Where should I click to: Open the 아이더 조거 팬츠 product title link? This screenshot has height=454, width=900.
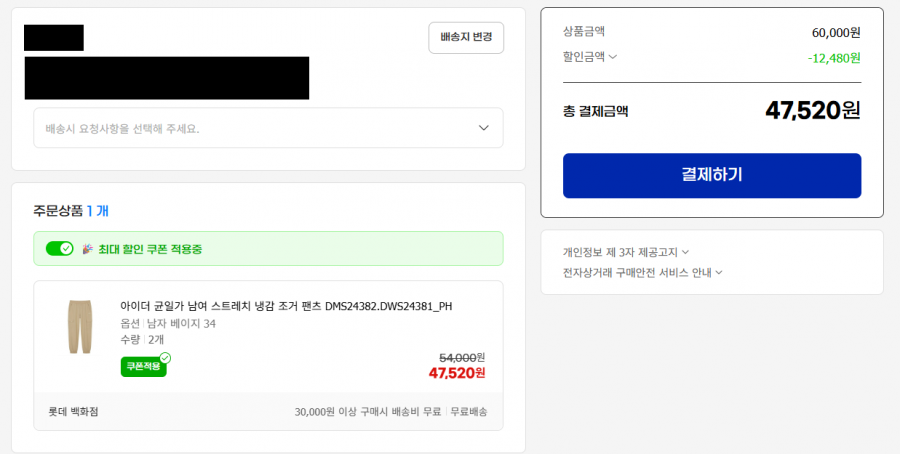pos(285,306)
